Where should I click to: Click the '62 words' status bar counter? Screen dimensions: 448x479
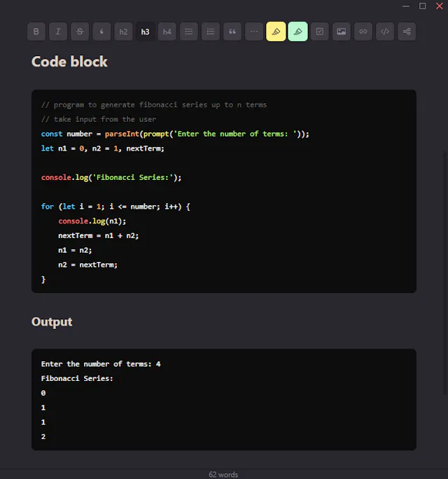[223, 474]
